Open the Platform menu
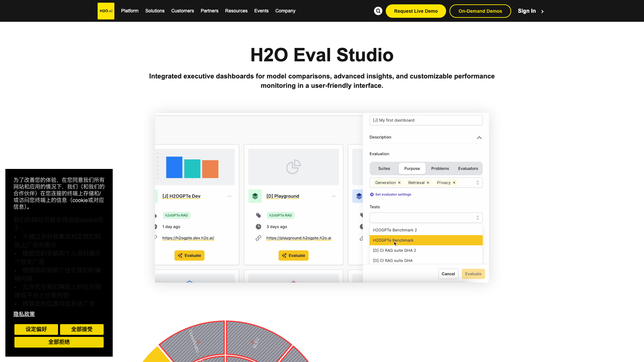Image resolution: width=644 pixels, height=362 pixels. tap(130, 11)
